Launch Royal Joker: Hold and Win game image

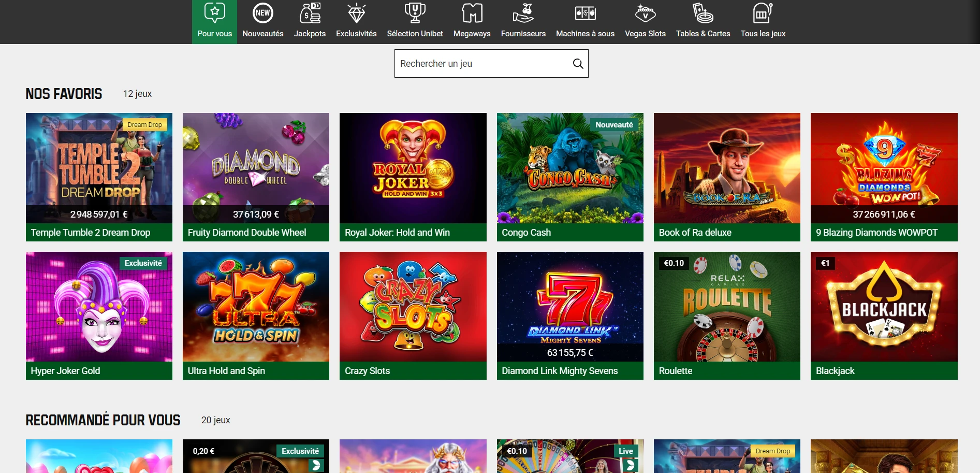[413, 168]
